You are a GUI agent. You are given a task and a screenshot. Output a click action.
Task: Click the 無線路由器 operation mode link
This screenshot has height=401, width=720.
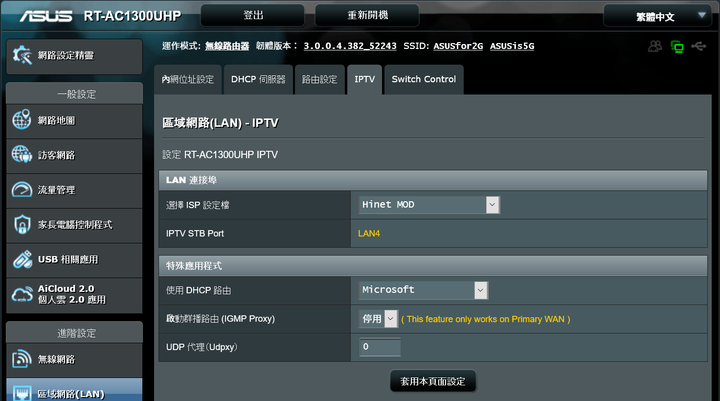(227, 46)
